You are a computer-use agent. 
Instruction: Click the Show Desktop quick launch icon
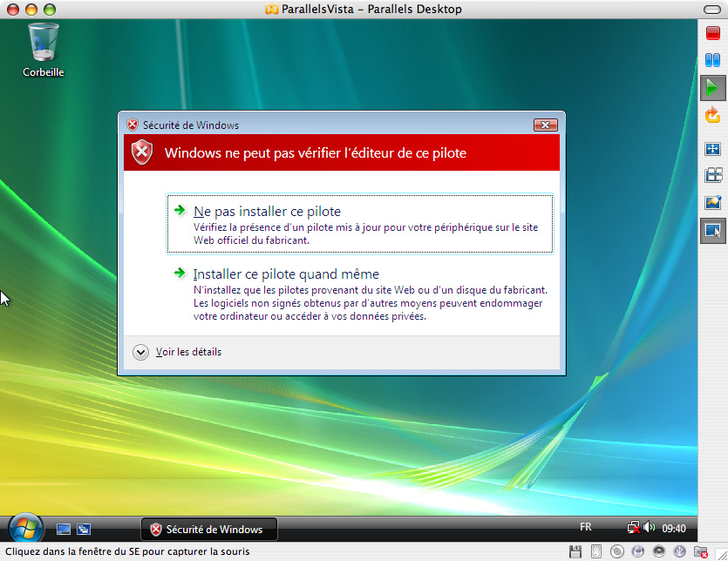coord(63,529)
